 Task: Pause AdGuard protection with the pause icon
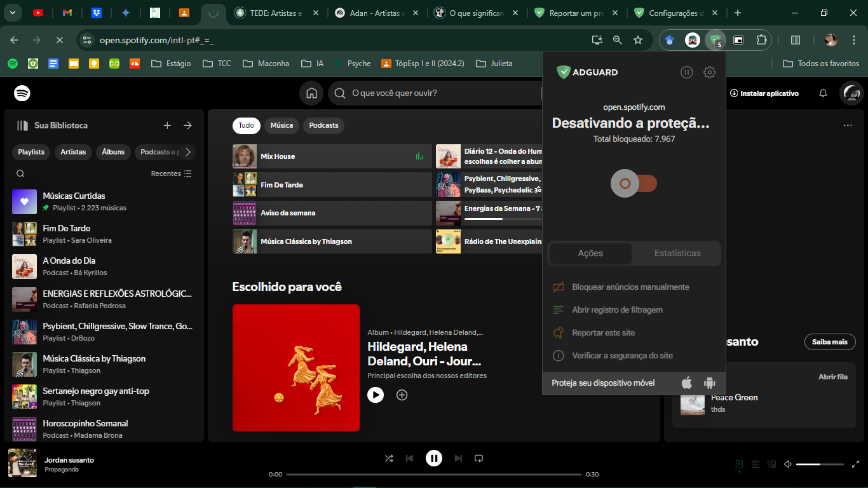(x=686, y=72)
